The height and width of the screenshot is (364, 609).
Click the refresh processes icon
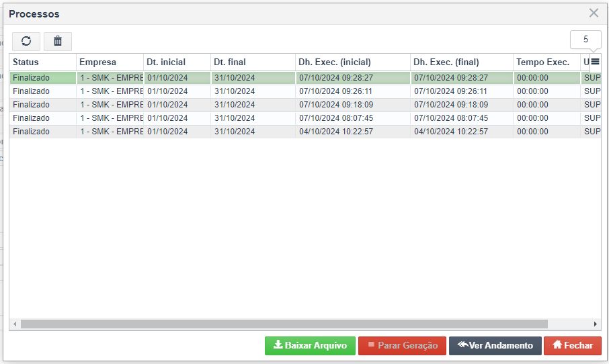tap(26, 41)
